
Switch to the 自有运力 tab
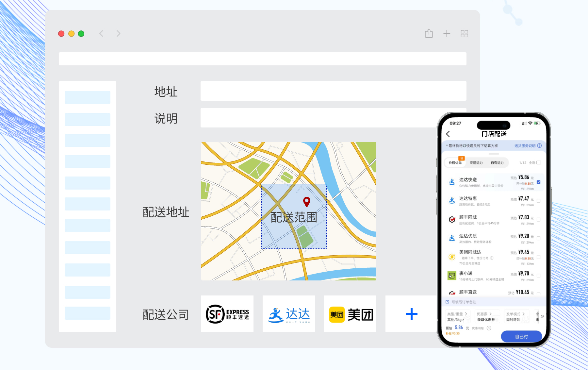(497, 162)
